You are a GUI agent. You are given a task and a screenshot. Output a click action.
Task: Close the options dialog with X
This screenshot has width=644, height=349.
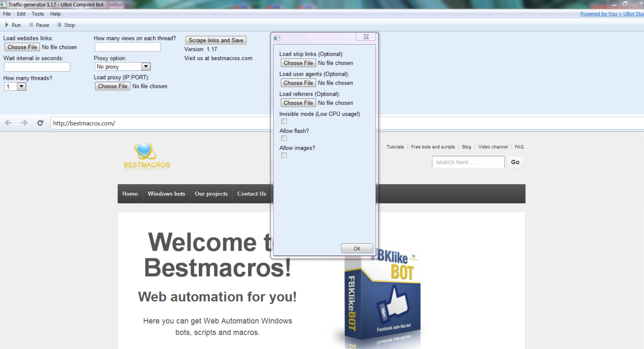(x=366, y=37)
